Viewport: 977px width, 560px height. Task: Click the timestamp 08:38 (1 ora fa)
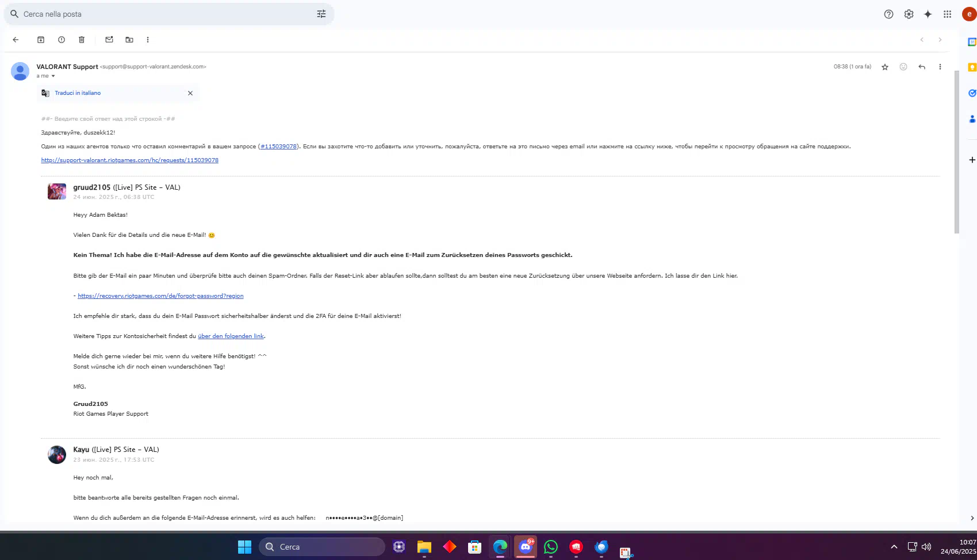coord(852,67)
